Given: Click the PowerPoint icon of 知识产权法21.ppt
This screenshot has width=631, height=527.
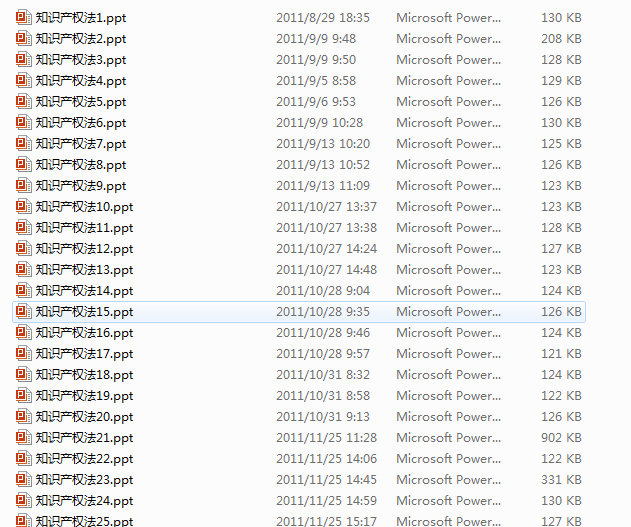Looking at the screenshot, I should [24, 438].
